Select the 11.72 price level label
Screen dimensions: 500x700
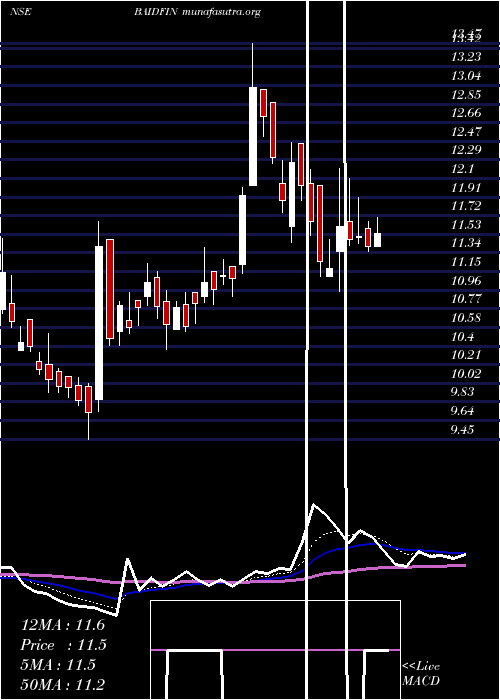pyautogui.click(x=466, y=206)
